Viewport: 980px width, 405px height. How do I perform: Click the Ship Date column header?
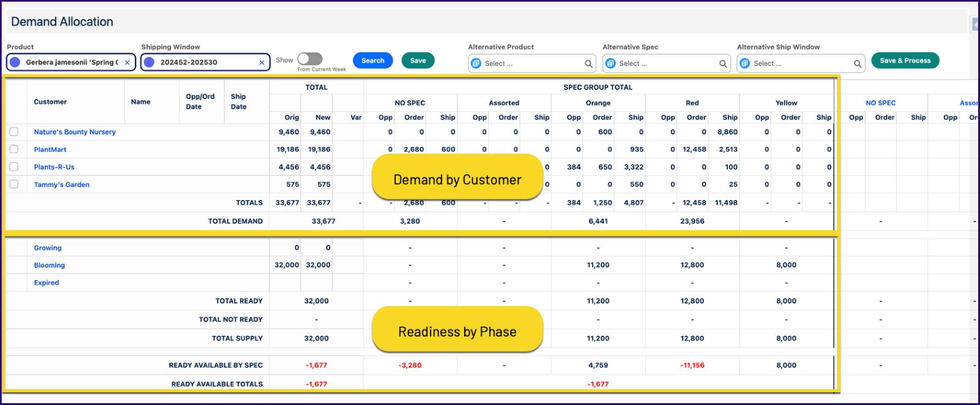pyautogui.click(x=238, y=102)
